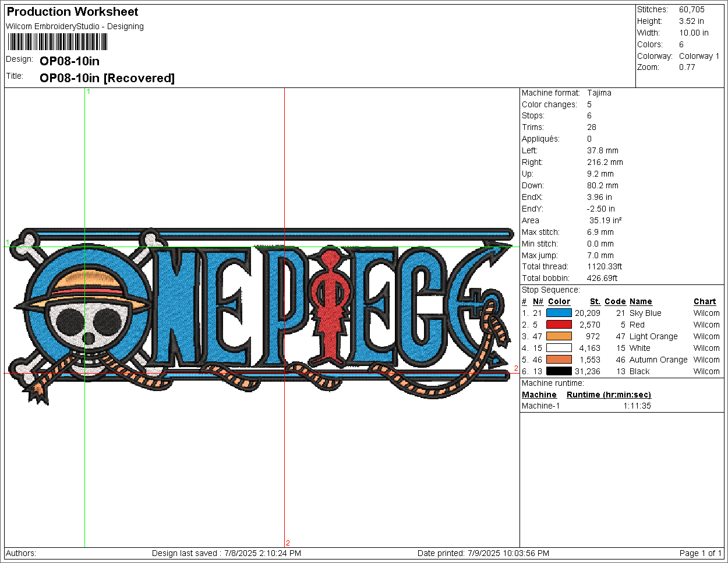Screen dimensions: 728x563
Task: Click the 'Authors:' label in the footer
Action: coord(21,553)
